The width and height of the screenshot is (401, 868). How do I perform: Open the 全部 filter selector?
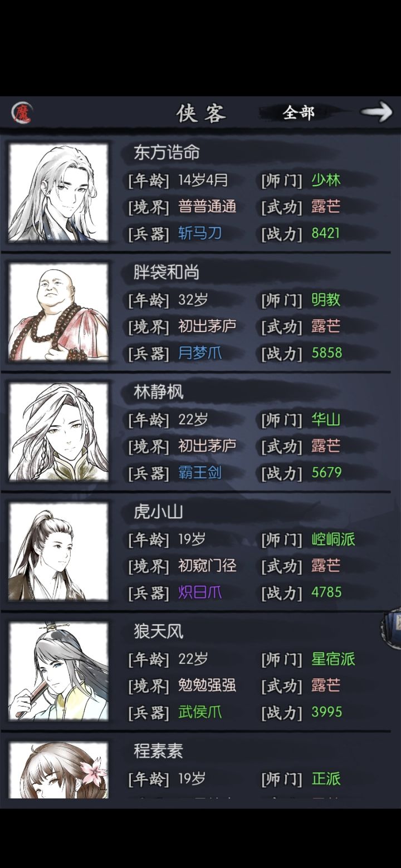pyautogui.click(x=299, y=113)
